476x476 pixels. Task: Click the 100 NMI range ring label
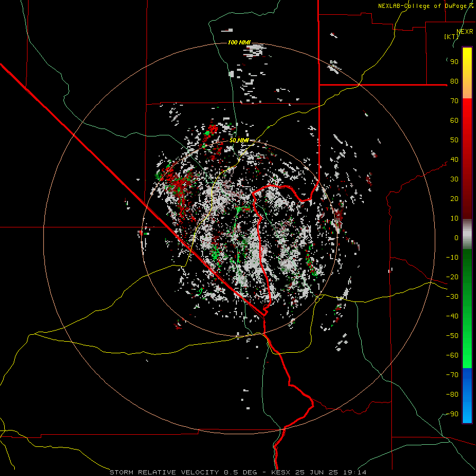pos(239,42)
